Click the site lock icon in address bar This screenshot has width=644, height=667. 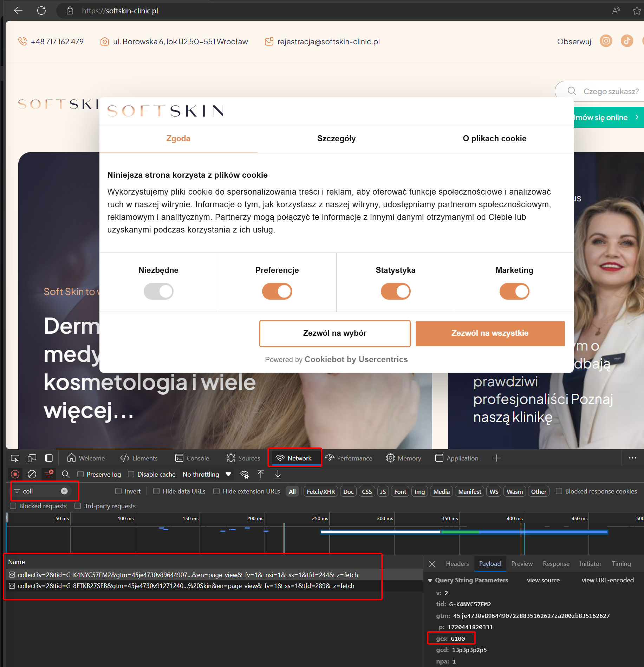(70, 11)
